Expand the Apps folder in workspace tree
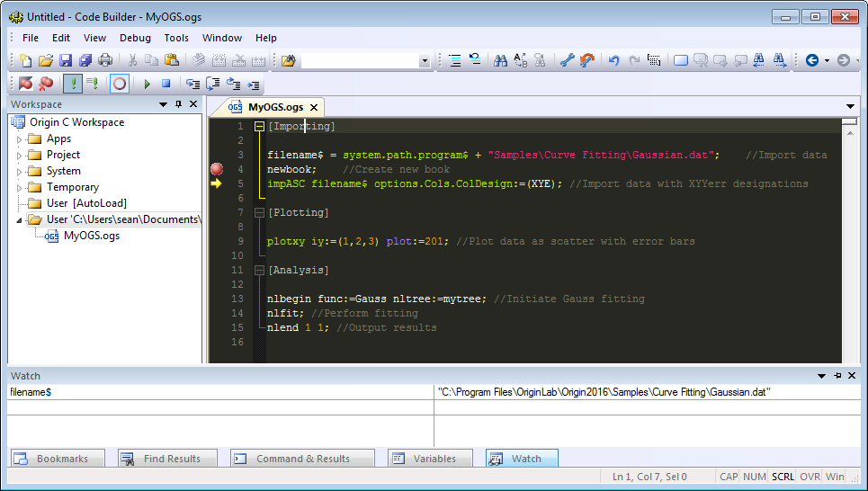The height and width of the screenshot is (491, 868). (x=19, y=139)
